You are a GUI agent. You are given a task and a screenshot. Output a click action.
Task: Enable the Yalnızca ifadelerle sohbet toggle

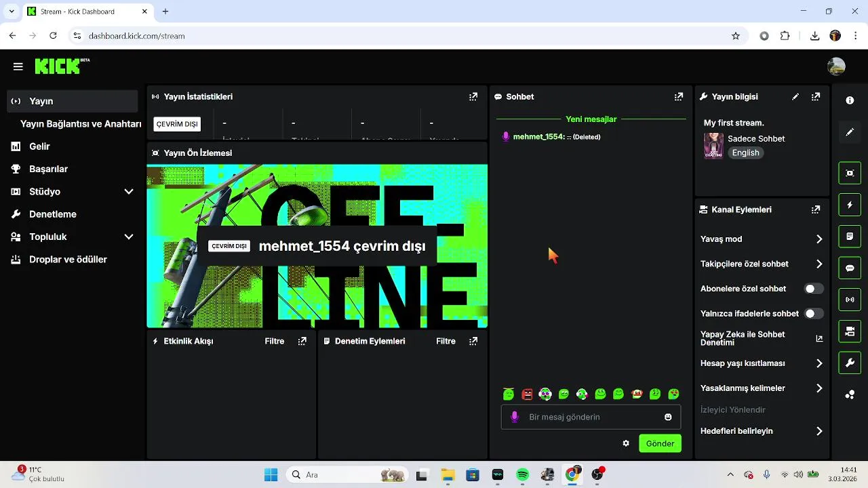click(x=814, y=314)
